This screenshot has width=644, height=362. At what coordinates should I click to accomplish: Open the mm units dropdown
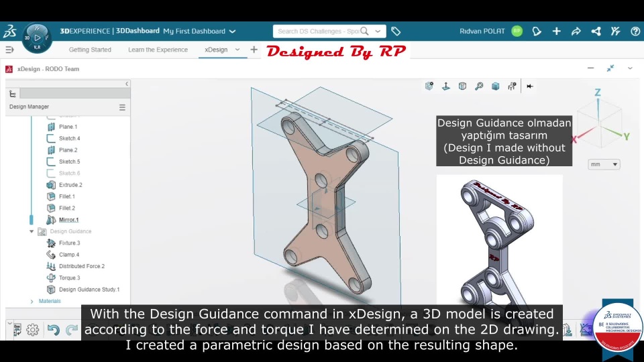(604, 164)
